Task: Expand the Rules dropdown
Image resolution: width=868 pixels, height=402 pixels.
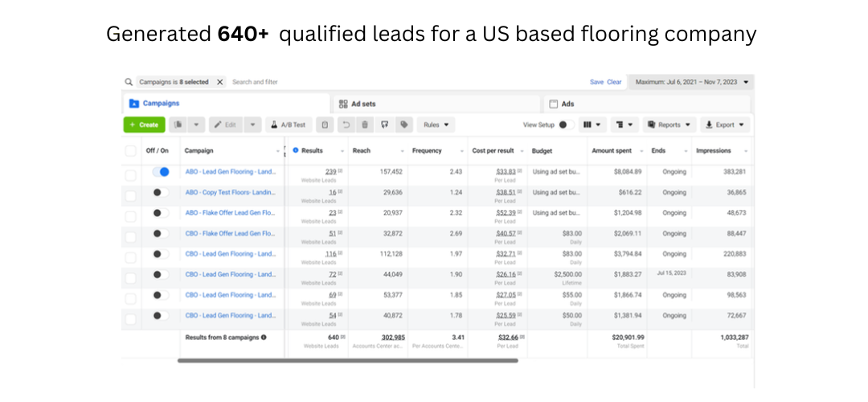Action: click(436, 125)
